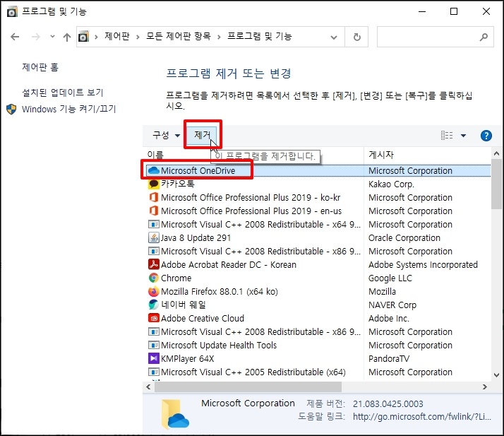Click the vertical scrollbar up arrow
Image resolution: width=504 pixels, height=436 pixels.
coord(496,154)
